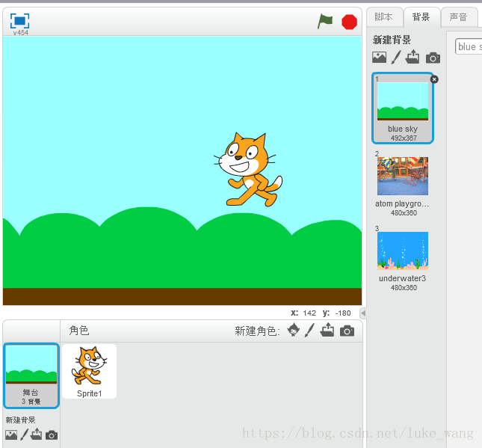Click the y coordinate readout value -180

pos(343,313)
